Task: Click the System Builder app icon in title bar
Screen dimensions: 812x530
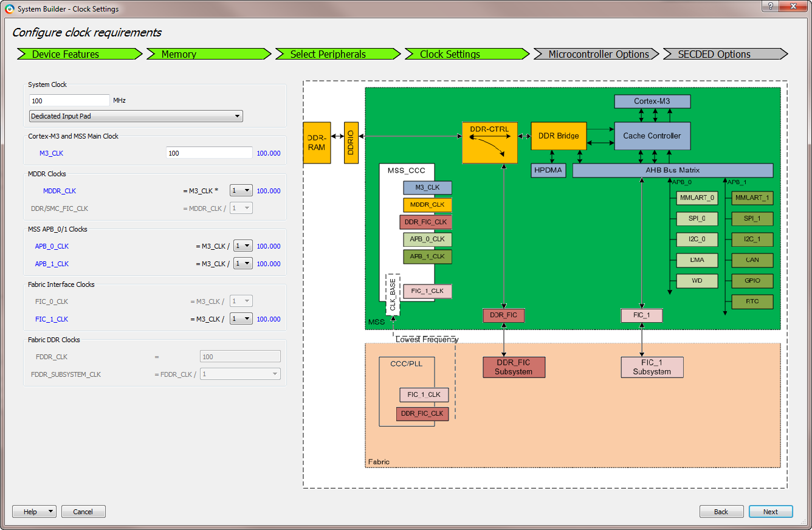Action: coord(10,9)
